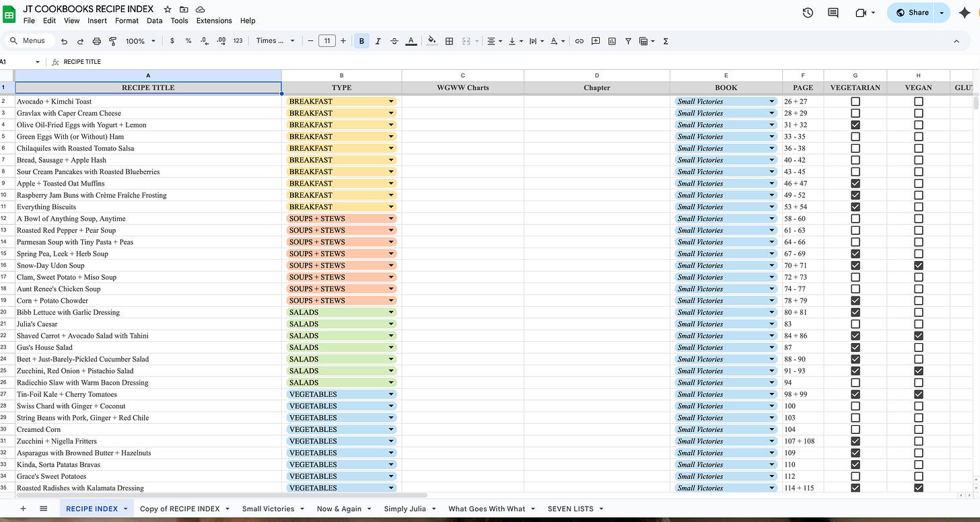This screenshot has height=522, width=980.
Task: Open fill color bucket picker
Action: 432,41
